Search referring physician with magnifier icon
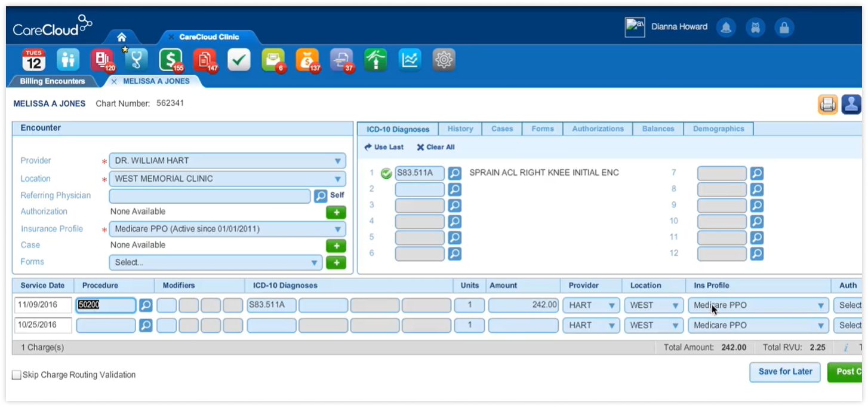Viewport: 868px width, 407px height. (321, 195)
